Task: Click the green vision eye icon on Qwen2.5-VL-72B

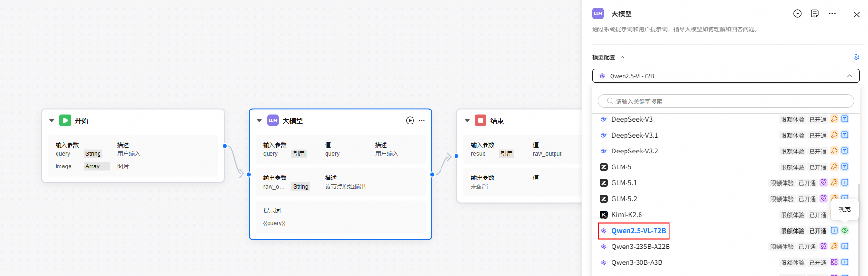Action: (x=845, y=230)
